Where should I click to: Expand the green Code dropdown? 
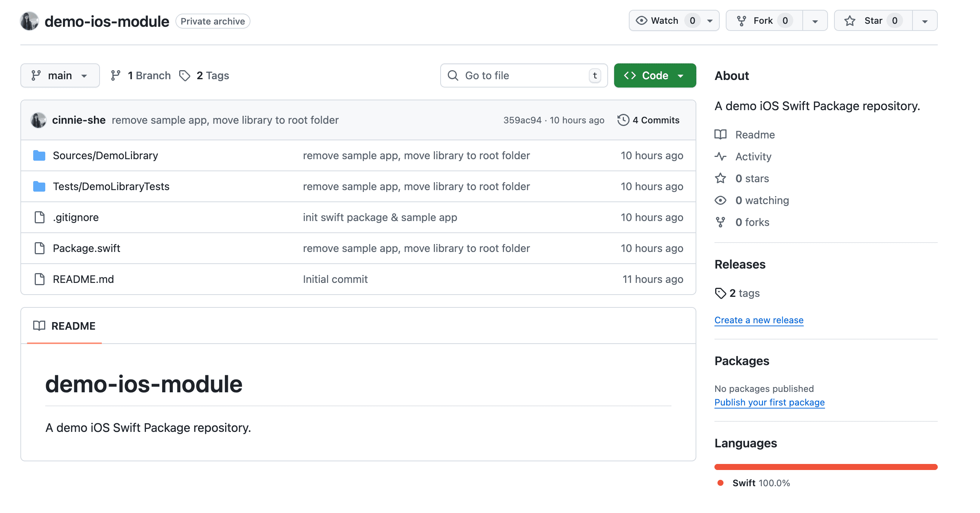pos(680,75)
